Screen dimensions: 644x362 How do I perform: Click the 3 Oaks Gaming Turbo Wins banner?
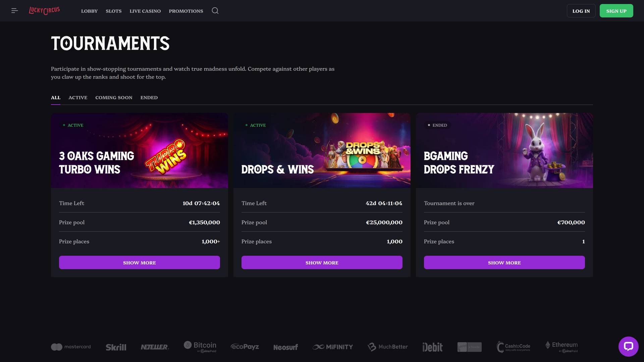click(x=139, y=150)
